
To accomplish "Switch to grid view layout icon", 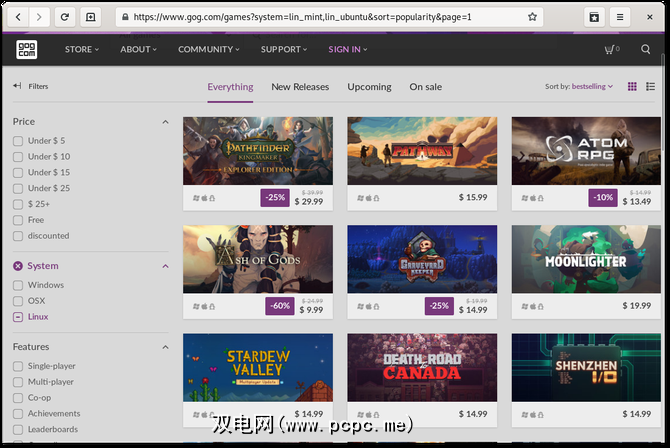I will coord(632,87).
